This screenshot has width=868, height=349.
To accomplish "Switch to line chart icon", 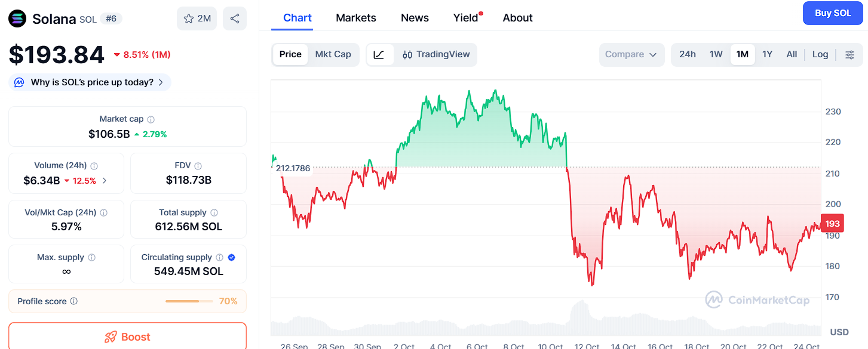I will pyautogui.click(x=379, y=54).
